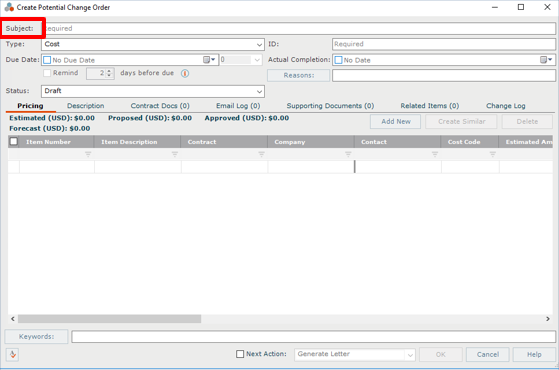559x370 pixels.
Task: Open the Related Items (0) tab
Action: (430, 106)
